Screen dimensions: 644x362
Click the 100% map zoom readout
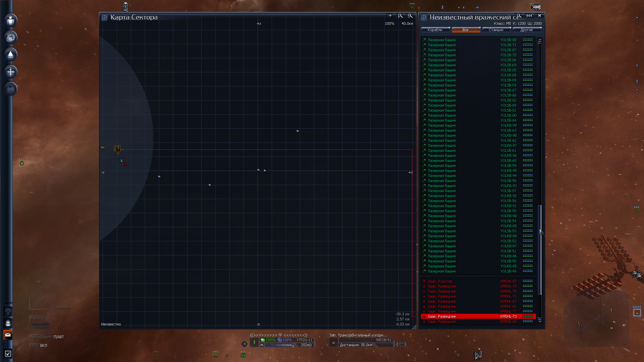click(389, 23)
